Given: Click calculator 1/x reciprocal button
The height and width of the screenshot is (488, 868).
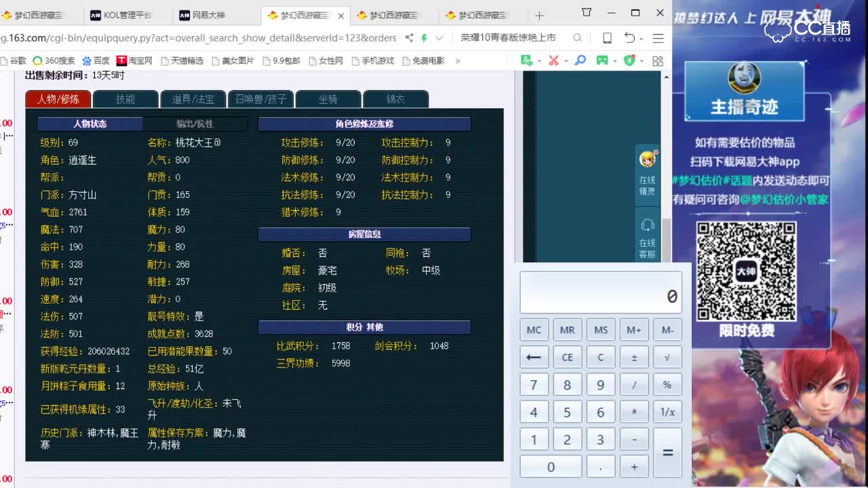Looking at the screenshot, I should click(667, 411).
